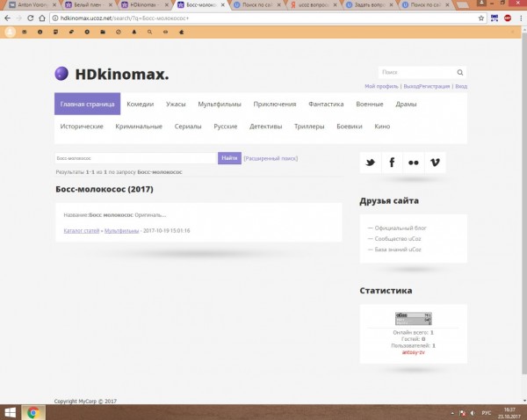The height and width of the screenshot is (420, 527).
Task: Open the Драмы category
Action: pos(406,105)
